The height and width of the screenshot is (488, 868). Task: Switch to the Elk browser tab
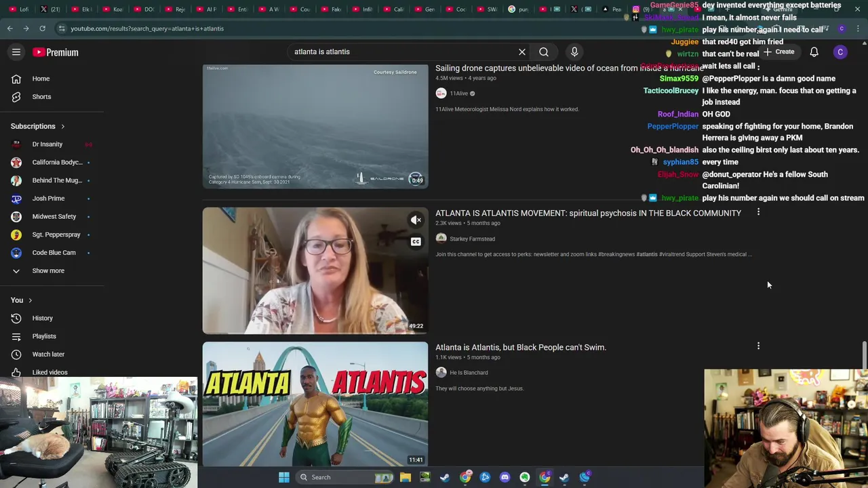tap(81, 9)
